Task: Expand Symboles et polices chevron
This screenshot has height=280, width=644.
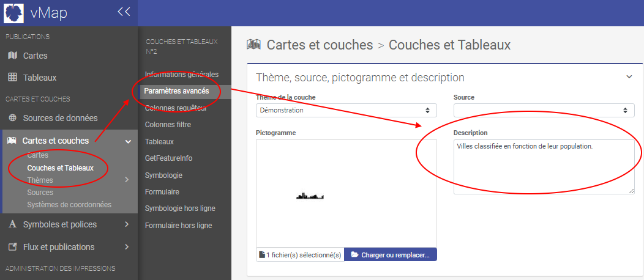Action: tap(127, 224)
